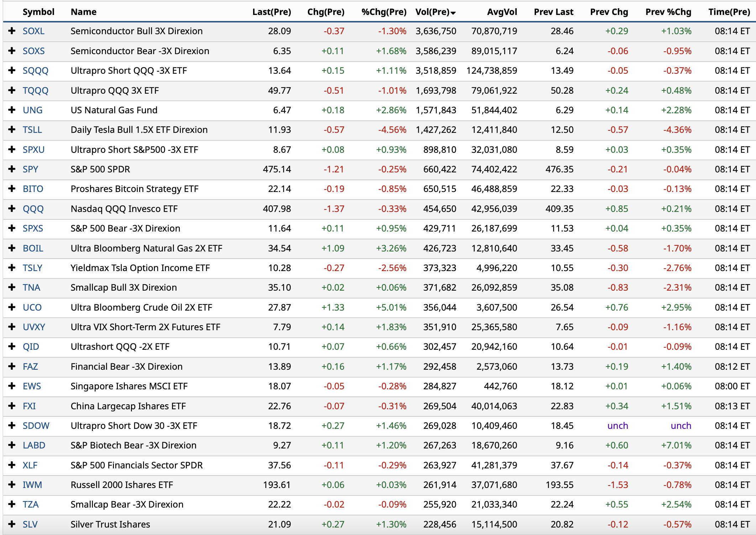Open the SQQQ symbol link
The height and width of the screenshot is (535, 756).
tap(35, 71)
